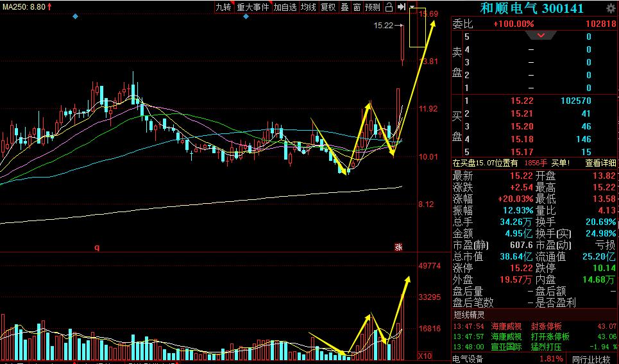
Task: Jump to latest bar with arrow-to-end icon
Action: tap(402, 7)
